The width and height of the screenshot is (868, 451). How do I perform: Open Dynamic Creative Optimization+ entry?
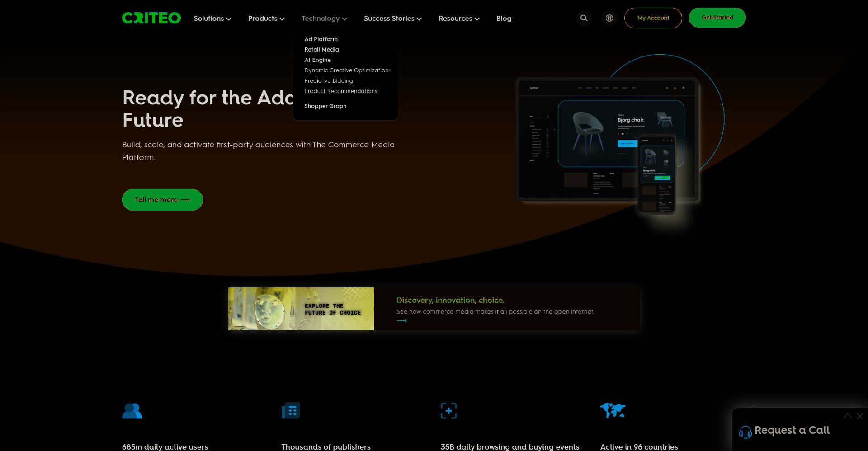(x=347, y=70)
